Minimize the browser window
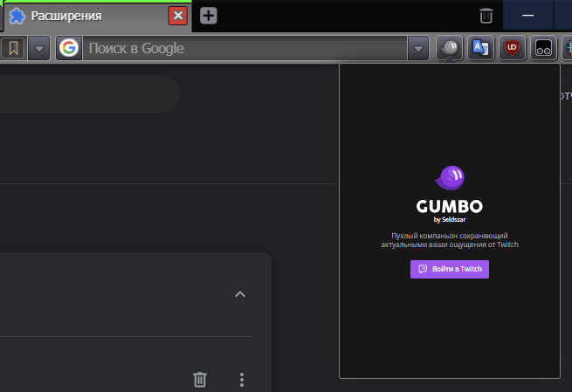 click(527, 16)
